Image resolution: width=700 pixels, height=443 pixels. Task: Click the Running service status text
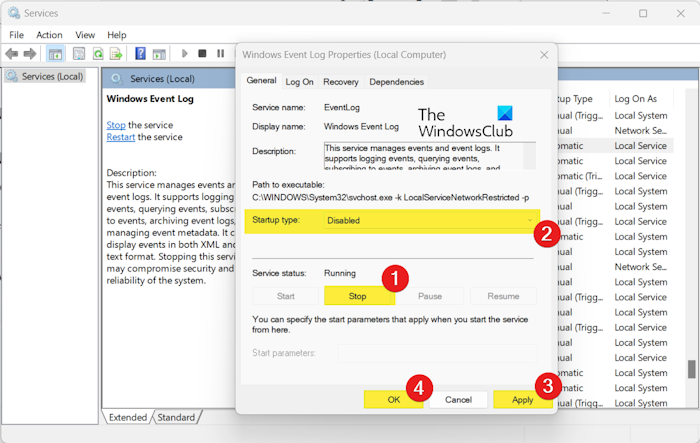[x=340, y=273]
